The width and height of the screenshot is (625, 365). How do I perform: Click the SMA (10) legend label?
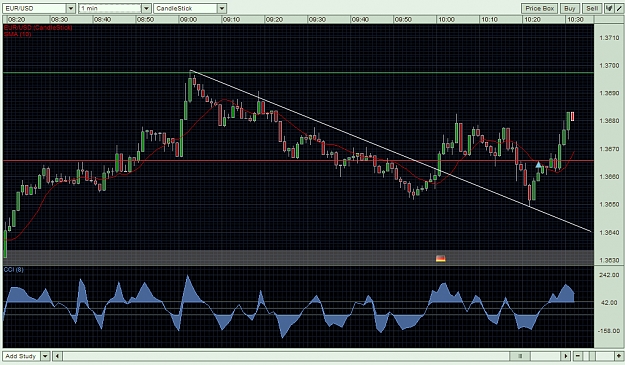click(x=18, y=34)
